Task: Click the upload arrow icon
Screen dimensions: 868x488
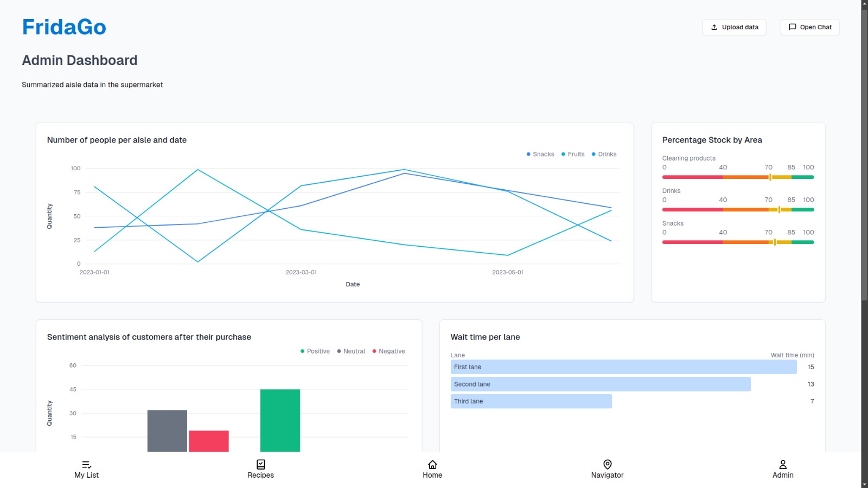Action: point(714,27)
